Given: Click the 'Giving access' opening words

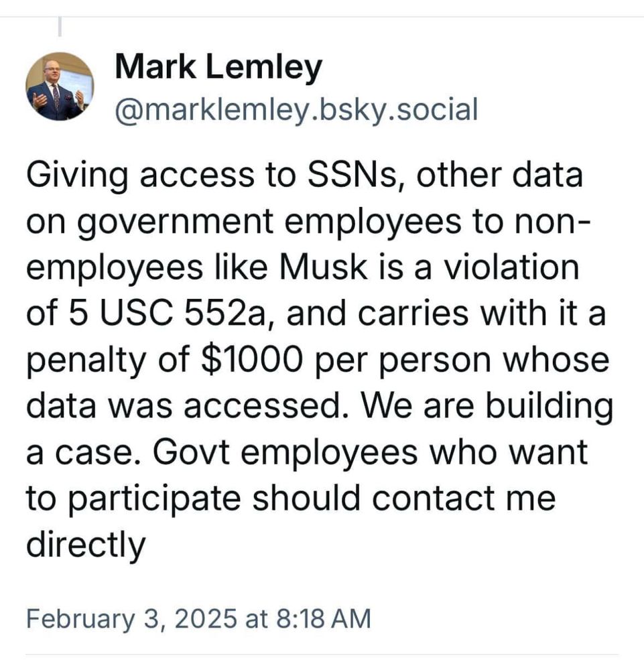Looking at the screenshot, I should (131, 176).
